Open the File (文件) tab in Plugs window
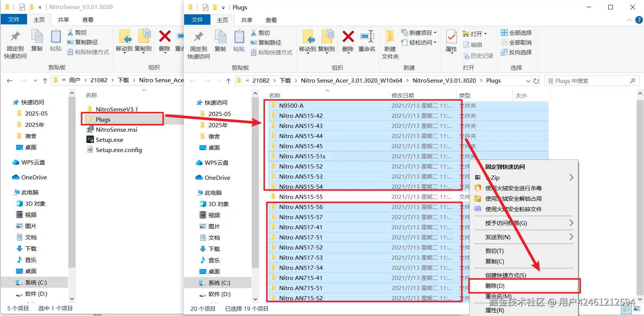644x316 pixels. tap(197, 20)
